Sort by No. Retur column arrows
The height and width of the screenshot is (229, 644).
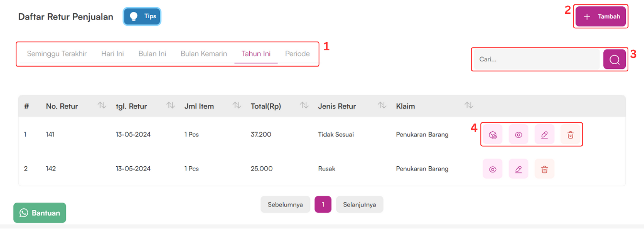pos(102,105)
